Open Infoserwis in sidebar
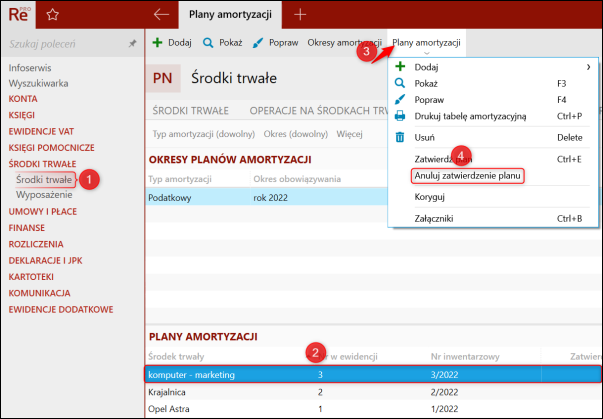This screenshot has height=419, width=603. pyautogui.click(x=30, y=68)
